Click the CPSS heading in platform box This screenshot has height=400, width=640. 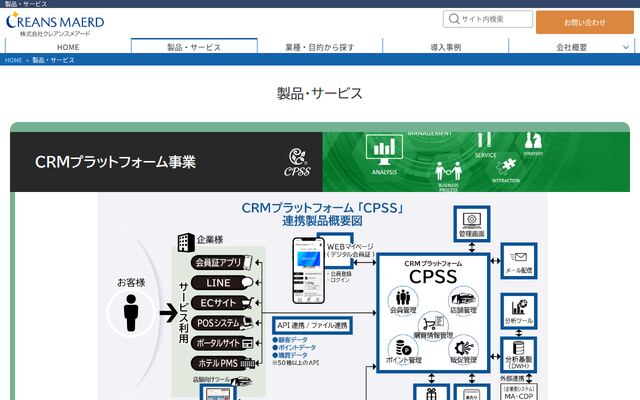[433, 277]
